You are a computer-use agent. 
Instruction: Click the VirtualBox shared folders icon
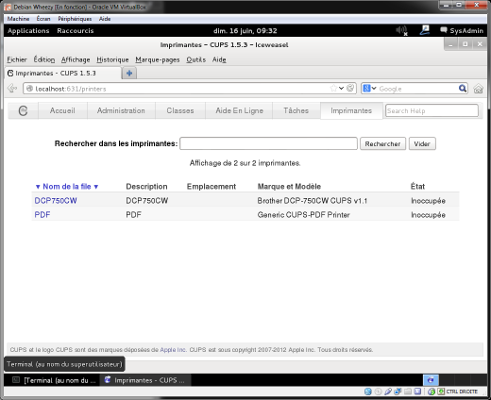[x=408, y=391]
